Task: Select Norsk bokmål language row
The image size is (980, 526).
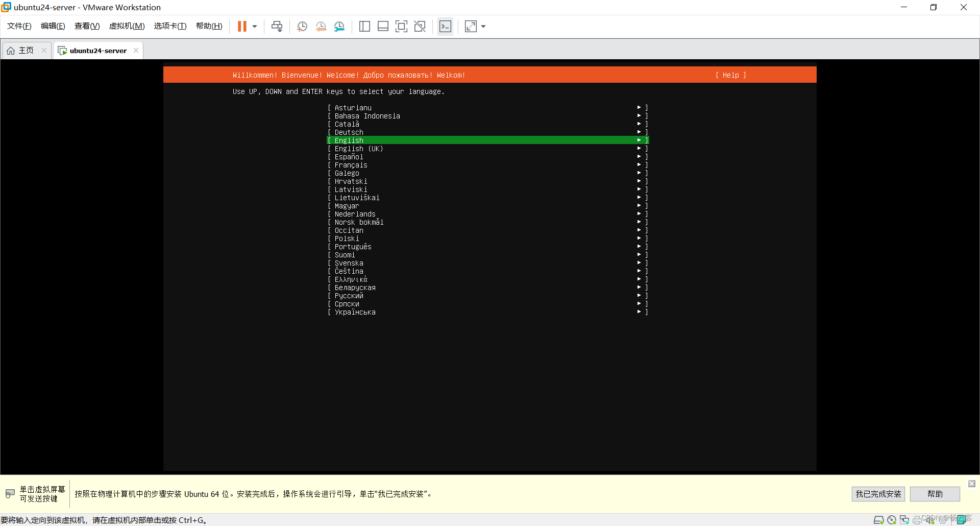Action: (x=487, y=222)
